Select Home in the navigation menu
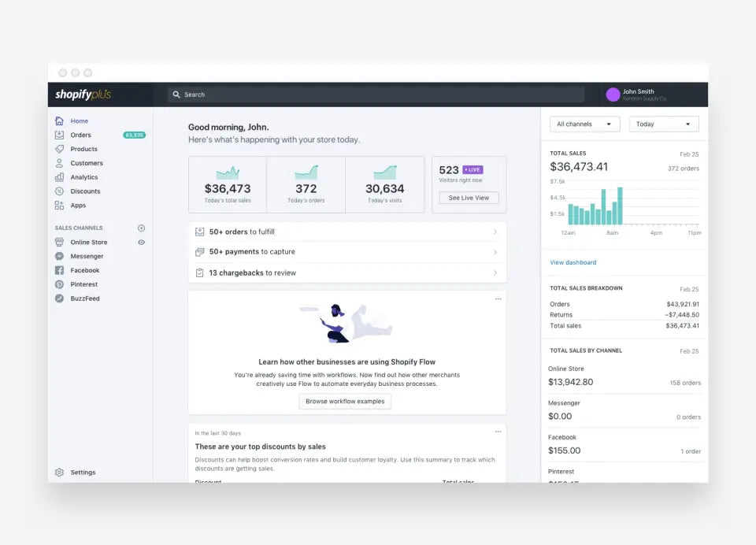 [80, 120]
